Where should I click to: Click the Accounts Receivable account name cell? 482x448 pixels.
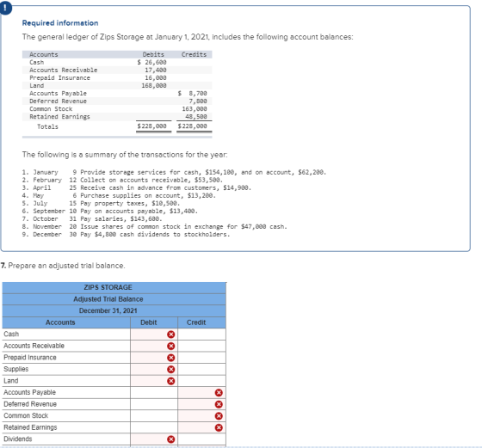pos(66,346)
